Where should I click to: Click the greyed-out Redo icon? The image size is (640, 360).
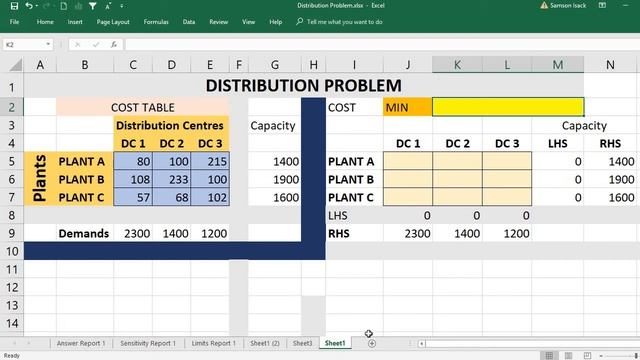pos(46,6)
